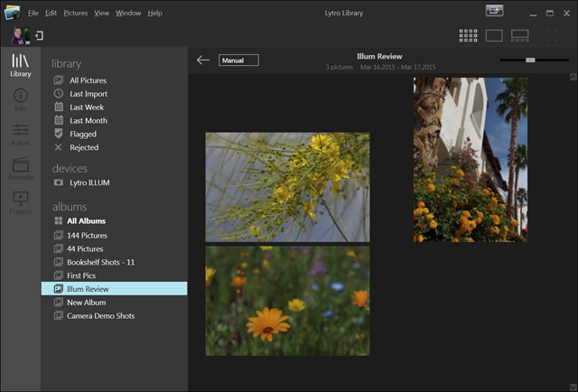Switch to grid thumbnail view
The height and width of the screenshot is (392, 578).
pos(468,36)
